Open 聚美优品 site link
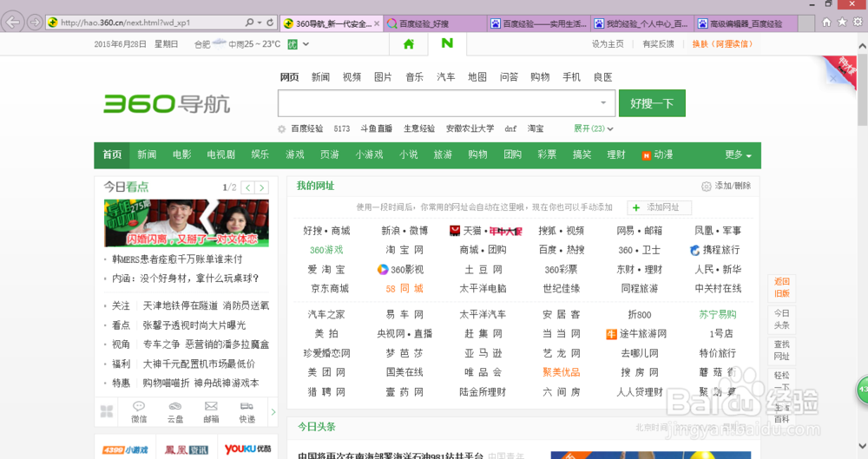 click(x=562, y=372)
